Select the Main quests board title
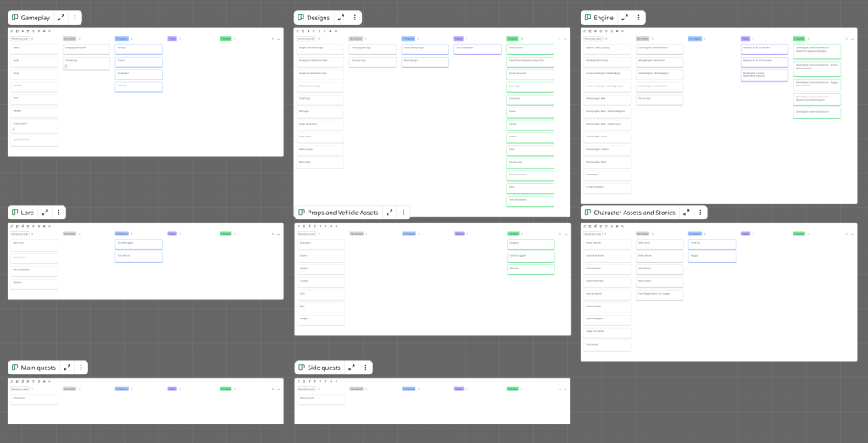Image resolution: width=868 pixels, height=443 pixels. pos(38,368)
